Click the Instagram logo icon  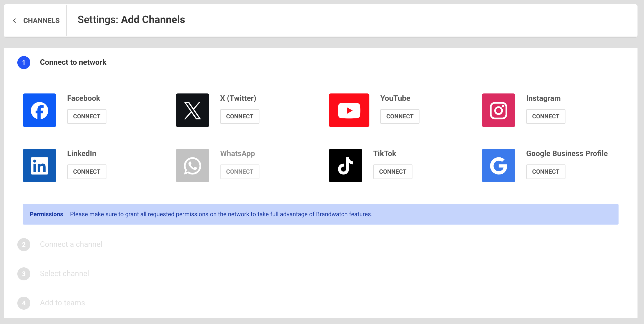click(499, 110)
